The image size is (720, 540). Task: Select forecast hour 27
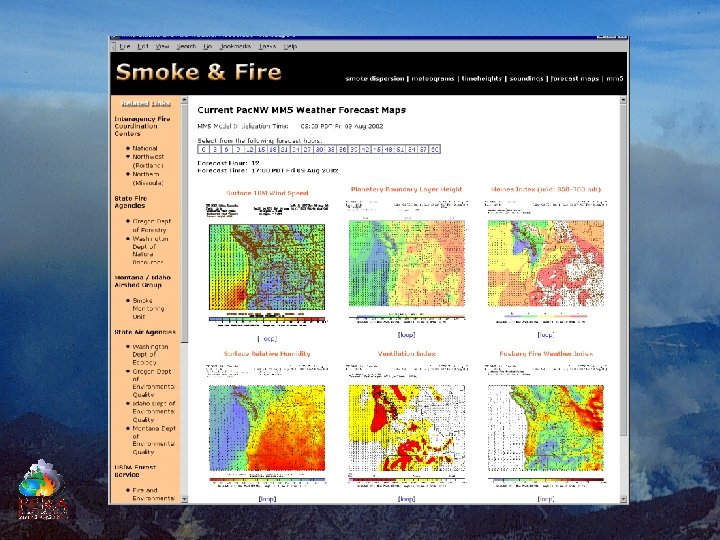coord(308,149)
